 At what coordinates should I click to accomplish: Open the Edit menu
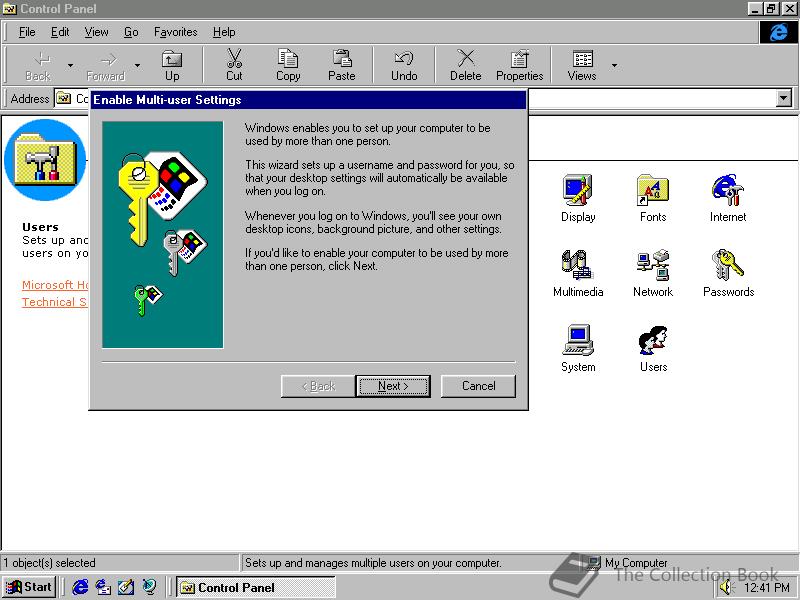(60, 32)
